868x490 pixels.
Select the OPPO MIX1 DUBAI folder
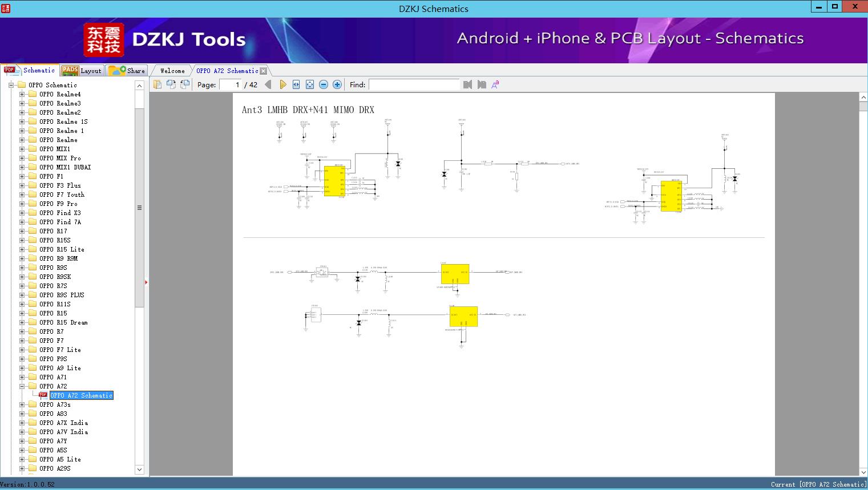coord(65,167)
